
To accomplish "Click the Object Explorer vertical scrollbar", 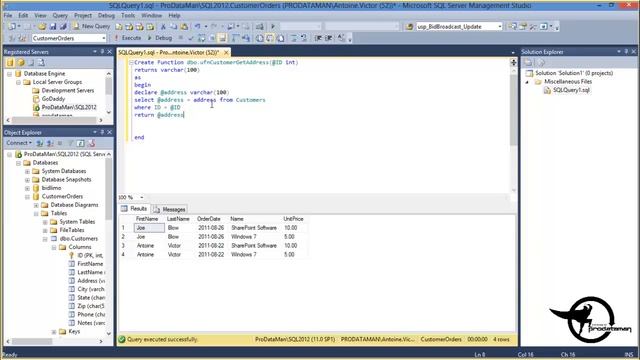I will [109, 243].
